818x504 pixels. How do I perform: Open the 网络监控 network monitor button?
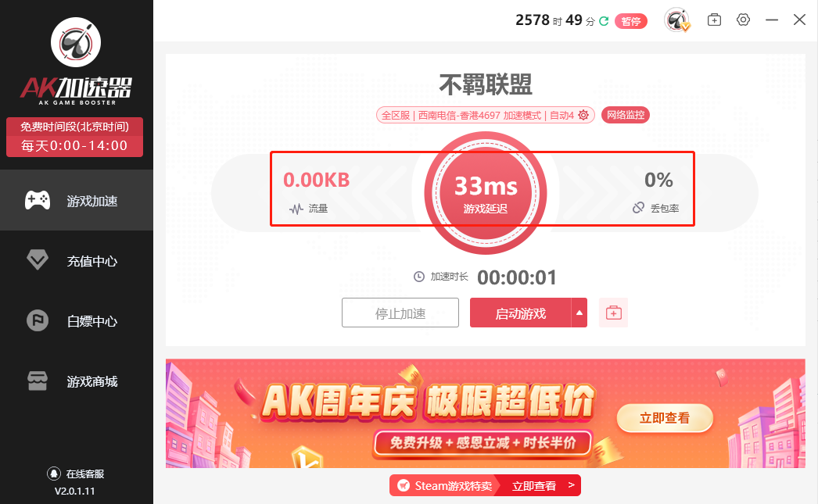click(x=626, y=115)
